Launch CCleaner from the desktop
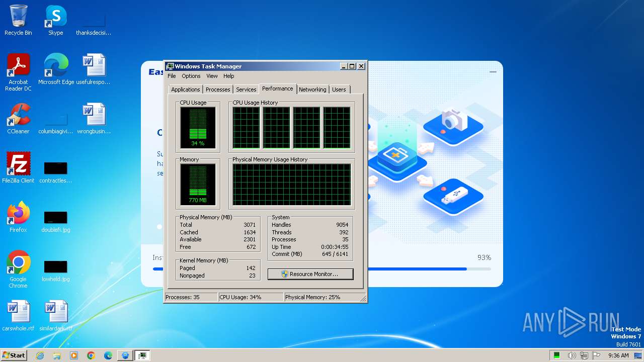The height and width of the screenshot is (362, 644). pyautogui.click(x=18, y=119)
